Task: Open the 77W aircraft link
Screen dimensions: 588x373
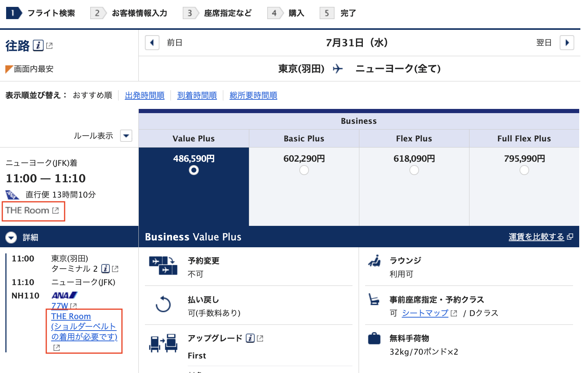Action: [x=60, y=306]
